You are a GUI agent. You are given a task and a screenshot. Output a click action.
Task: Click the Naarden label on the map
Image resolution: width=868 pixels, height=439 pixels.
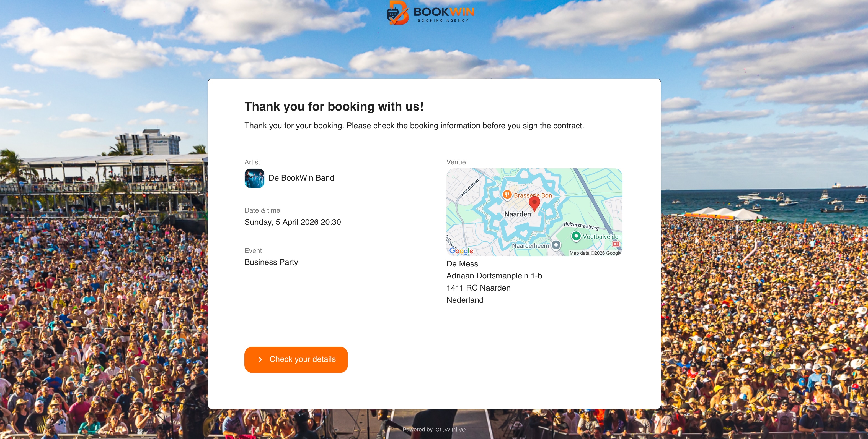518,214
